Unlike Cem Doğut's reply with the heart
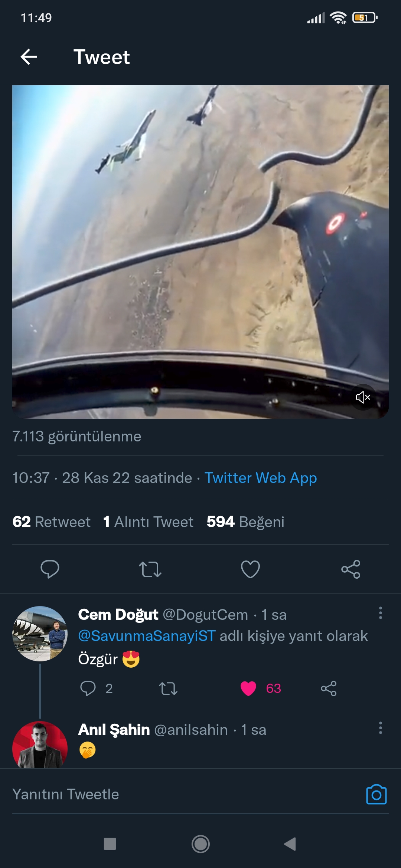The width and height of the screenshot is (401, 868). coord(248,688)
